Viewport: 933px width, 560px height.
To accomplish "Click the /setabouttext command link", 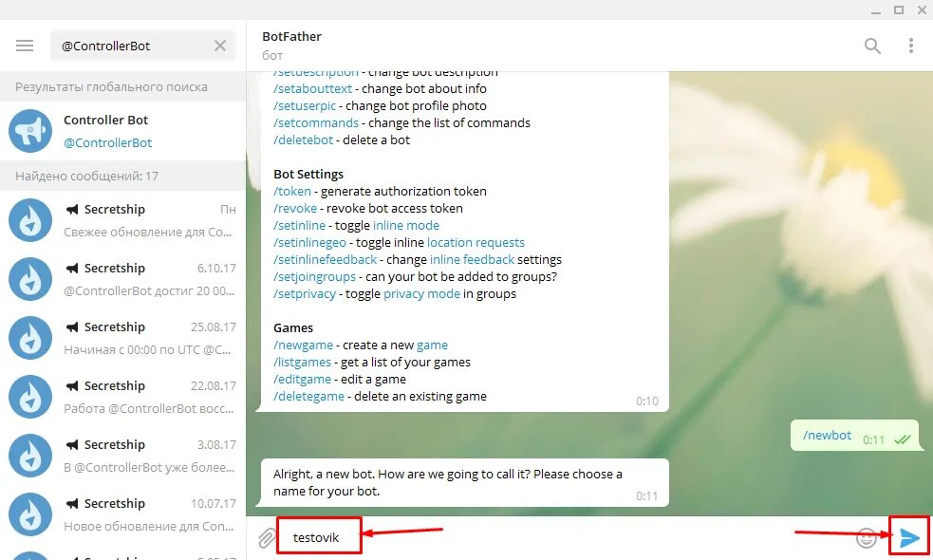I will [x=313, y=88].
